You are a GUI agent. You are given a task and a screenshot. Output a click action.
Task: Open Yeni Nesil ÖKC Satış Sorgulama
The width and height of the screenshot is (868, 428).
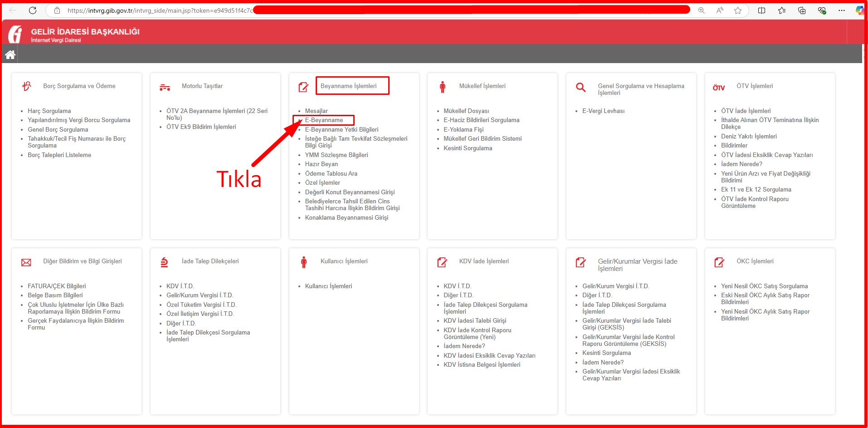[x=764, y=286]
